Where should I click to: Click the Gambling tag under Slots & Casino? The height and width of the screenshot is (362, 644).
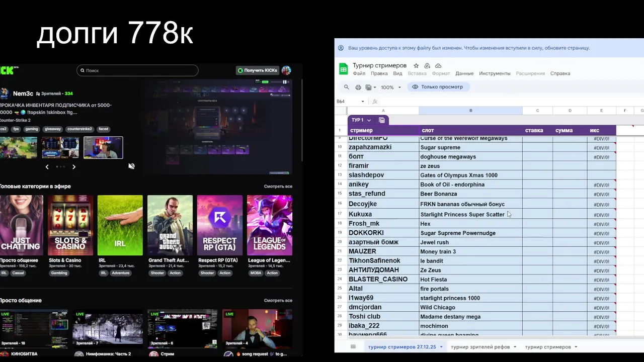59,273
